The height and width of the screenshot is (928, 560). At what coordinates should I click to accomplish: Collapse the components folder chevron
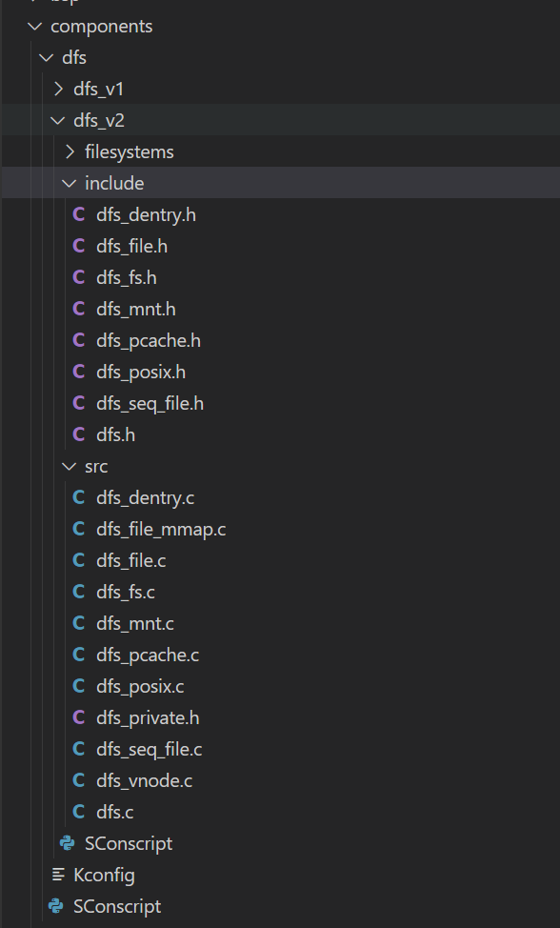coord(35,26)
